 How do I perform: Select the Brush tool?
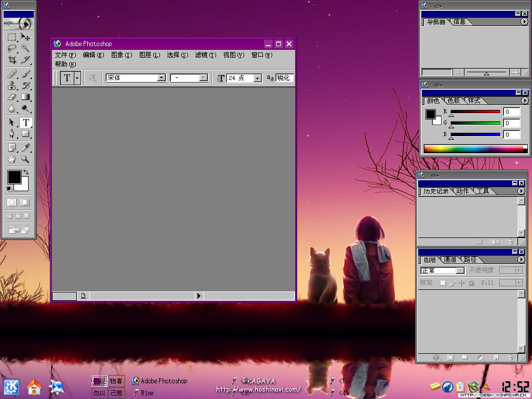[x=25, y=74]
